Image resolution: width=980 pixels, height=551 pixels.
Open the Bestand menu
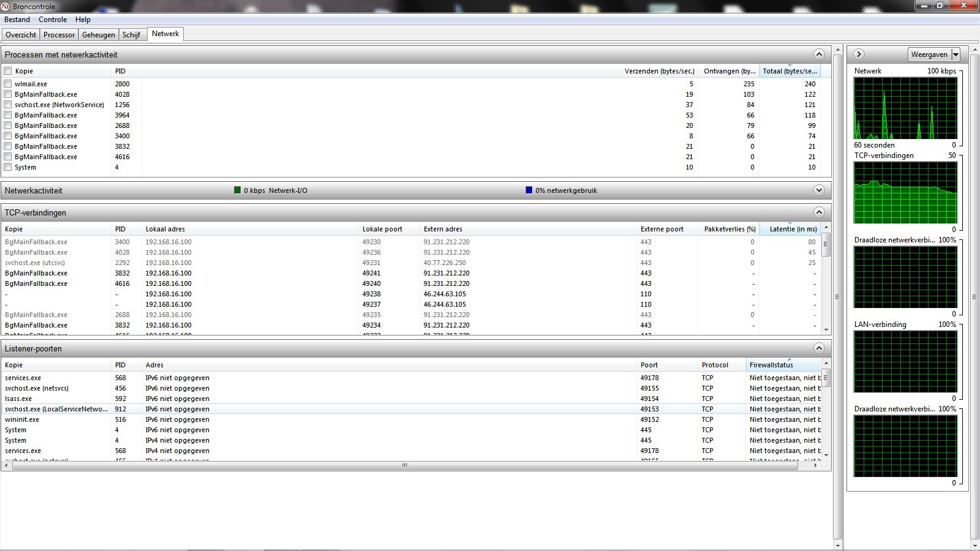tap(17, 20)
